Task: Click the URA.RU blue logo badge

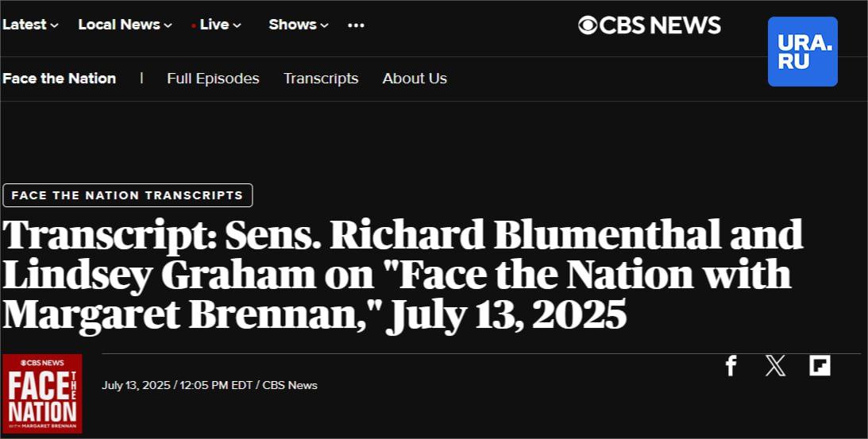Action: click(x=802, y=52)
